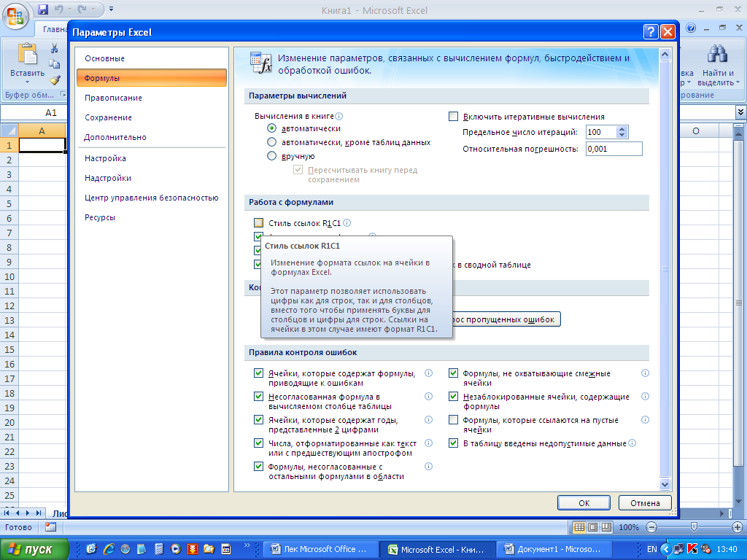This screenshot has height=560, width=747.
Task: Enable Включить итеративные вычисления checkbox
Action: (x=454, y=117)
